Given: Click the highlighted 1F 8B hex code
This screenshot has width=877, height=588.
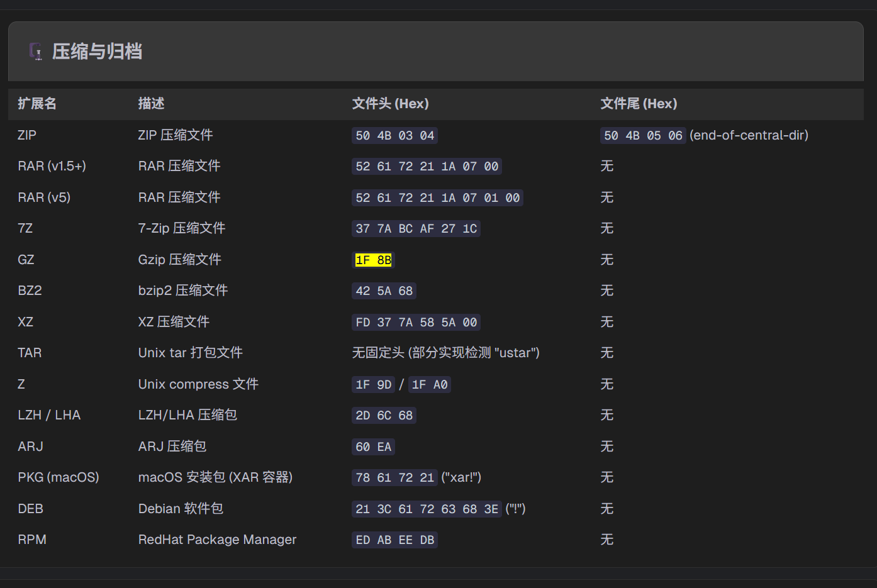Looking at the screenshot, I should 373,260.
